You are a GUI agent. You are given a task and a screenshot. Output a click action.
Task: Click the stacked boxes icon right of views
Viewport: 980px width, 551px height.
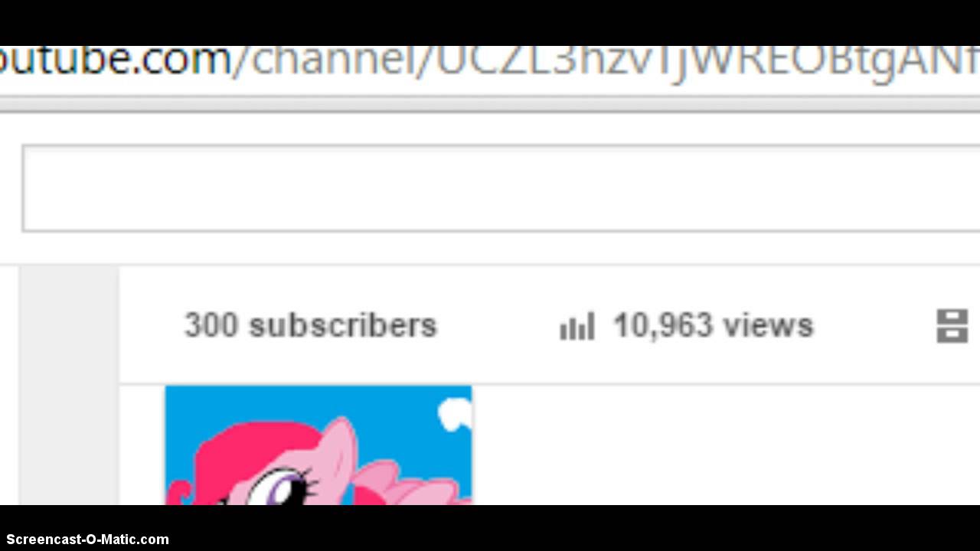click(952, 326)
